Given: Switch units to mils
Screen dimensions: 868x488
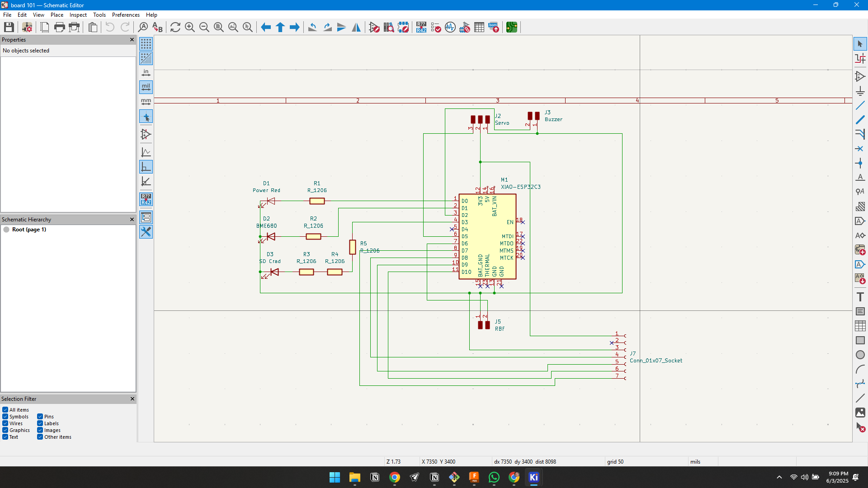Looking at the screenshot, I should coord(146,87).
